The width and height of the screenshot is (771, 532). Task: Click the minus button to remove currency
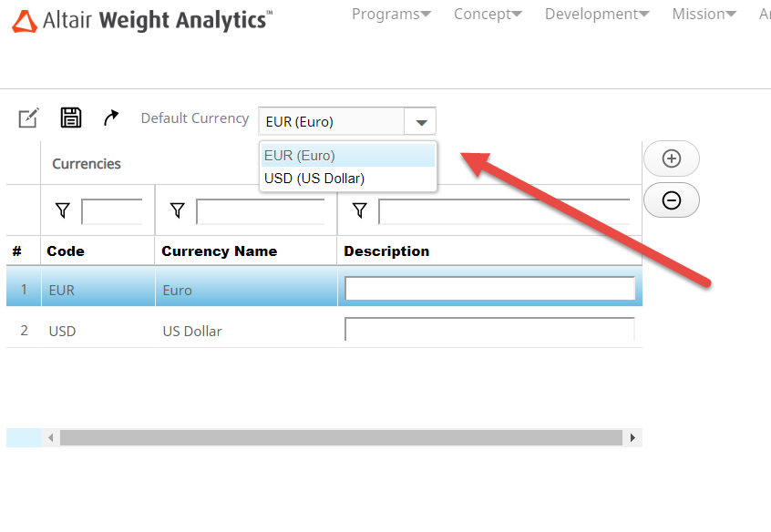[x=672, y=200]
